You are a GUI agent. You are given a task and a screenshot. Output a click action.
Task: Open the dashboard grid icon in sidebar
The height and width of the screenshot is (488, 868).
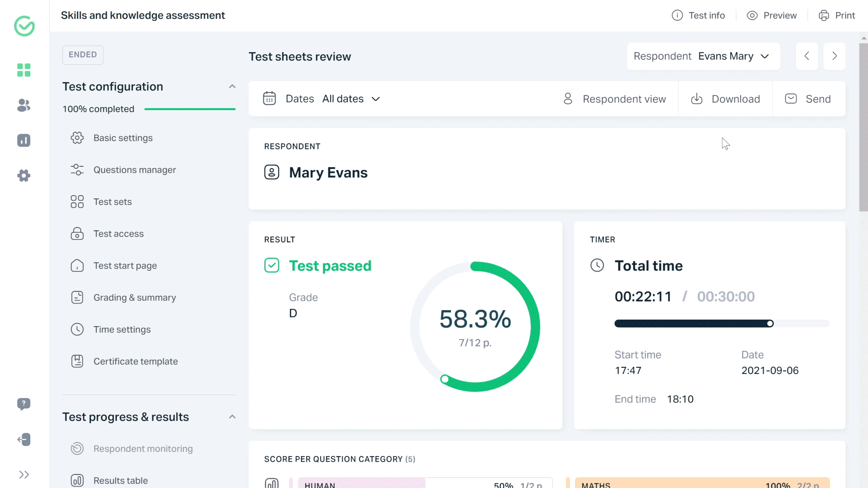[x=24, y=70]
